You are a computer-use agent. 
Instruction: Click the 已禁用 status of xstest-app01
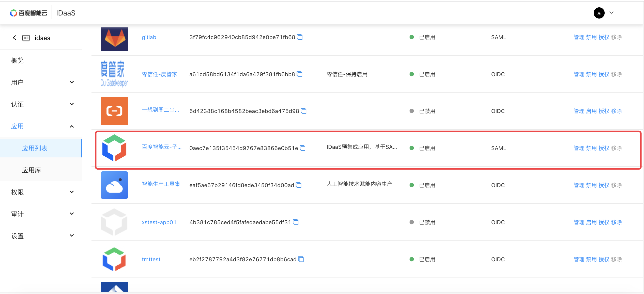coord(427,222)
